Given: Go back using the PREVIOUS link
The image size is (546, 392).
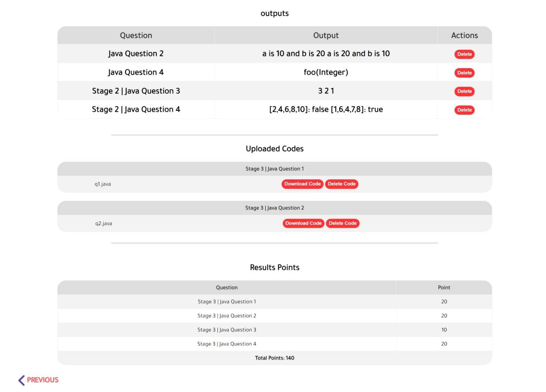Looking at the screenshot, I should [39, 380].
